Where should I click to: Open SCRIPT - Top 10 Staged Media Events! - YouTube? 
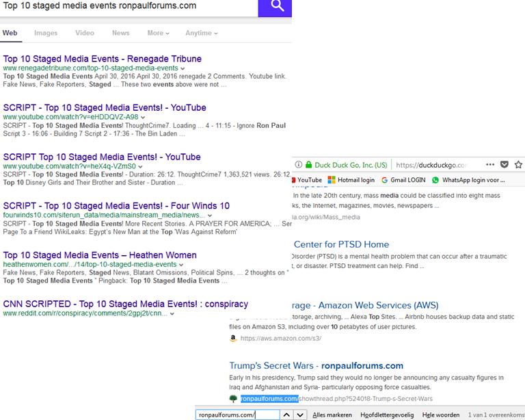tap(105, 107)
